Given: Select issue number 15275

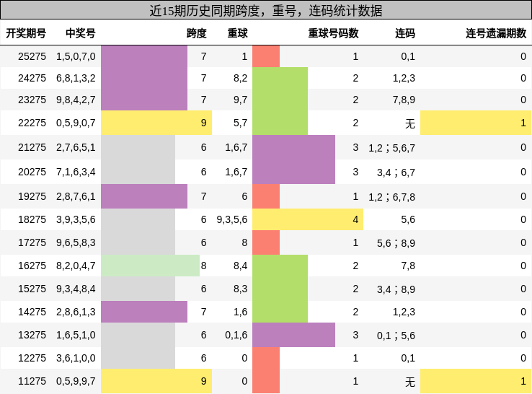Looking at the screenshot, I should [x=32, y=289].
